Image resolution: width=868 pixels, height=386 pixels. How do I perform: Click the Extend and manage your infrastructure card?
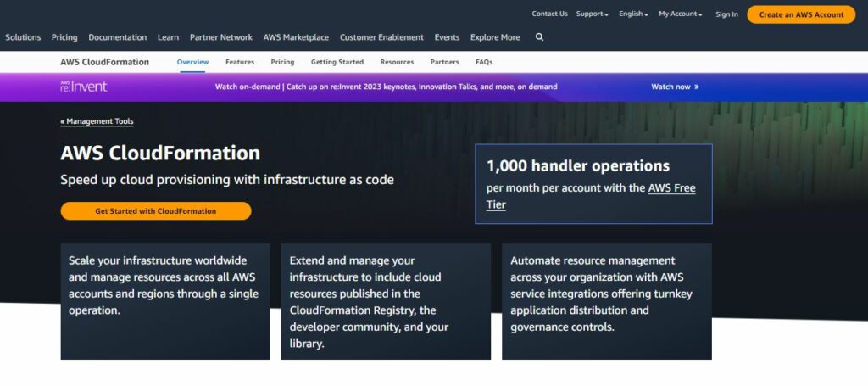(x=386, y=301)
